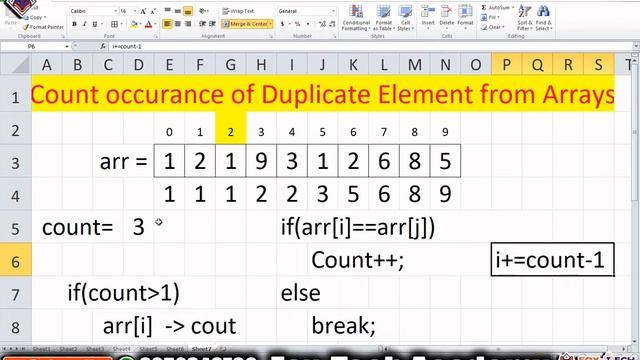Screen dimensions: 640x360
Task: Click the Orientation text rotate icon
Action: [x=203, y=11]
